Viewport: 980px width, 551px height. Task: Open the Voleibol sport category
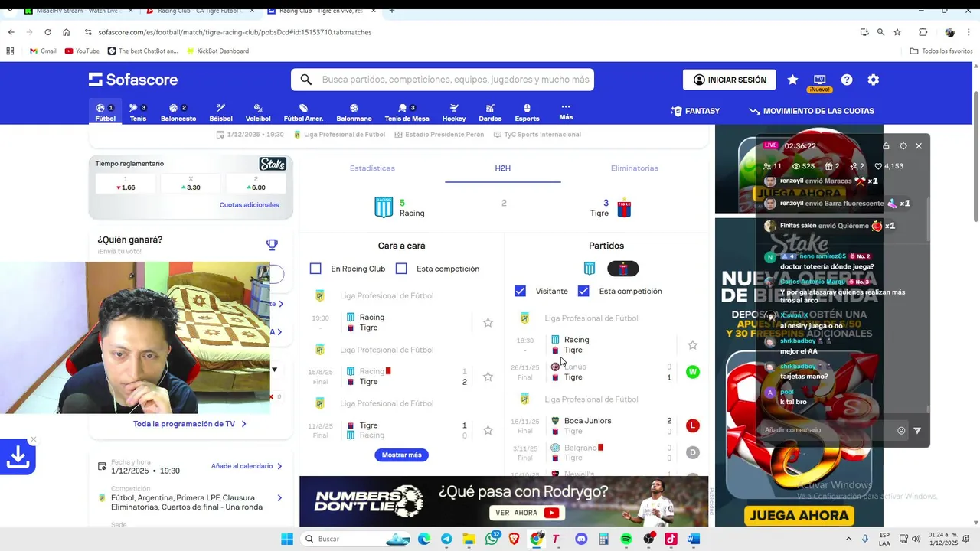click(258, 112)
